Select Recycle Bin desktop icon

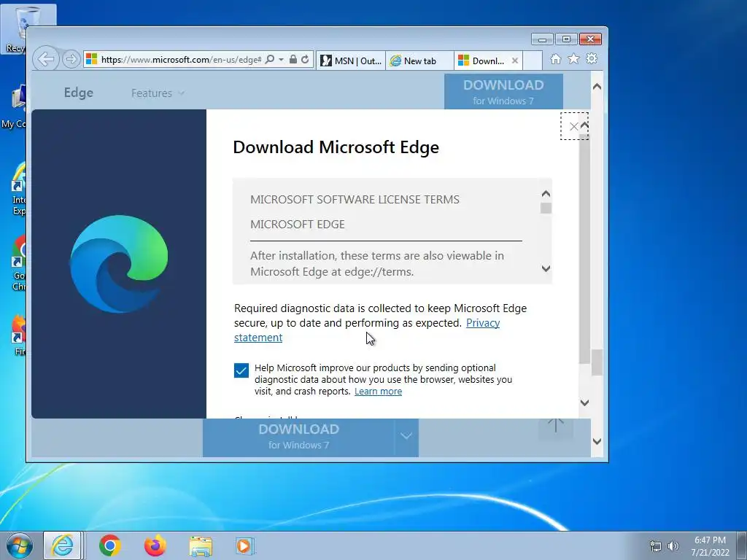(x=14, y=28)
